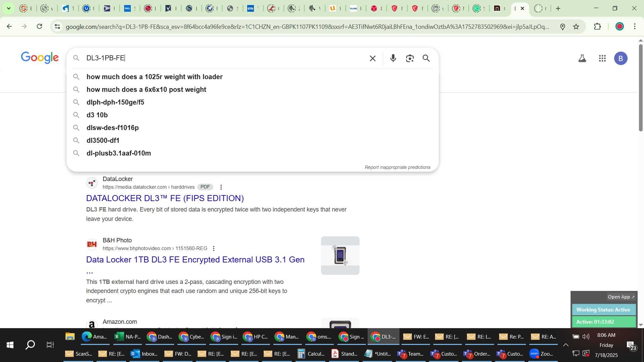Submit search using the magnifier button
This screenshot has width=644, height=362.
point(426,58)
